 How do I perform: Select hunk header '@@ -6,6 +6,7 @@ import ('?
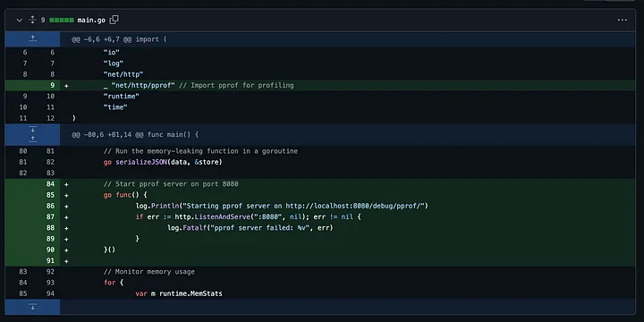pyautogui.click(x=120, y=39)
